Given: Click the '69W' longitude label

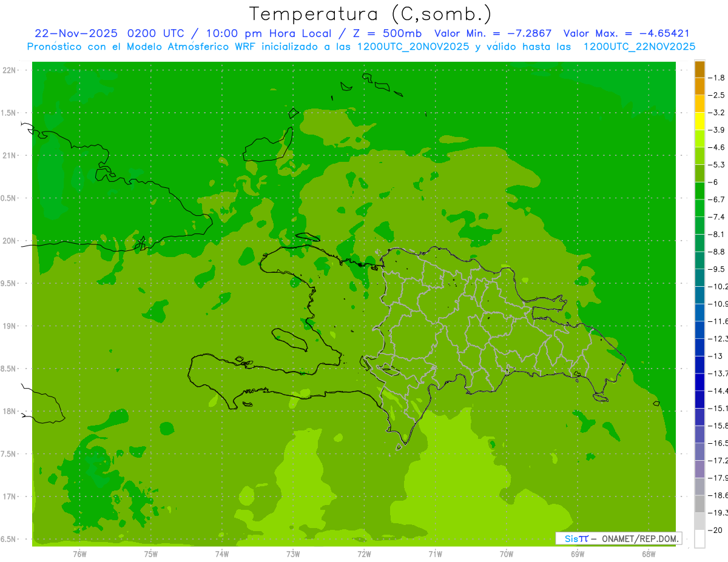Looking at the screenshot, I should (x=578, y=554).
